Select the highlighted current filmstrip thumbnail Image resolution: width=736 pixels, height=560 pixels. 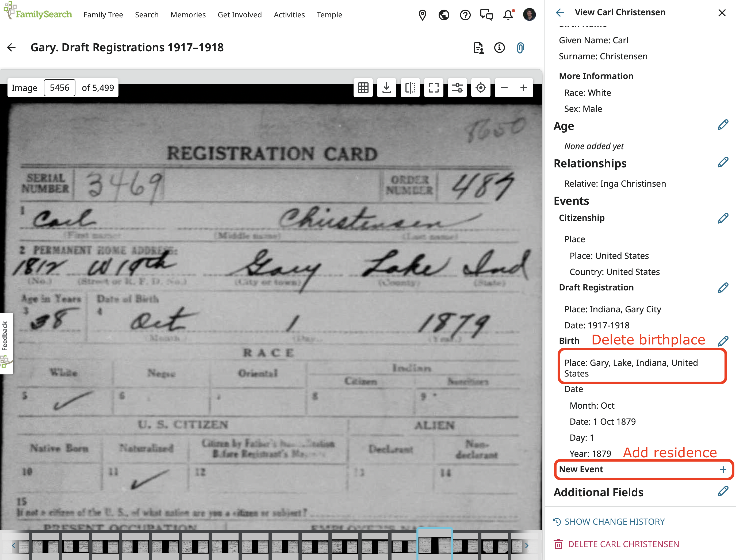tap(435, 545)
